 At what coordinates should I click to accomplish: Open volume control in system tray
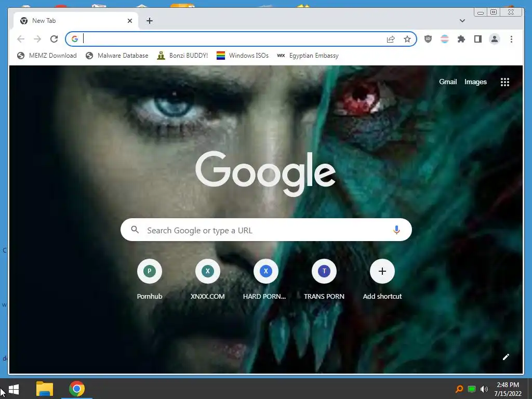[x=484, y=389]
